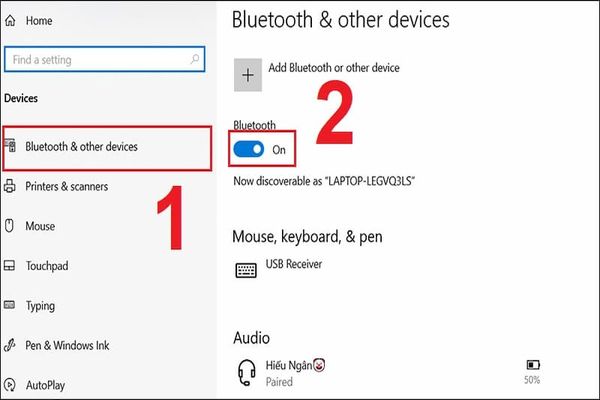The height and width of the screenshot is (400, 600).
Task: Click the Touchpad icon in the sidebar
Action: click(x=9, y=266)
